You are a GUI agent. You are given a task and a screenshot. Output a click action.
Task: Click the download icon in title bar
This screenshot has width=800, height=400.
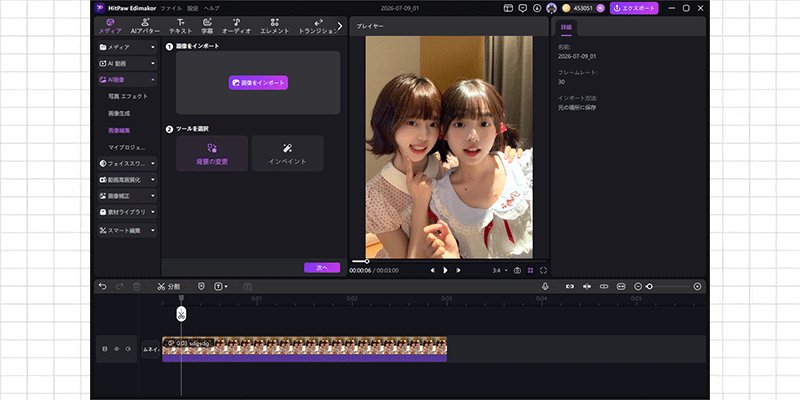(537, 8)
